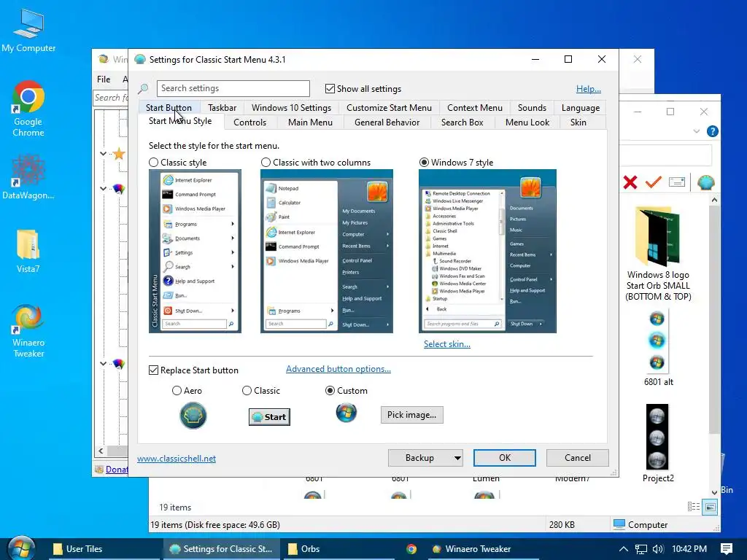Show hidden tray icons chevron
The width and height of the screenshot is (747, 560).
(623, 549)
